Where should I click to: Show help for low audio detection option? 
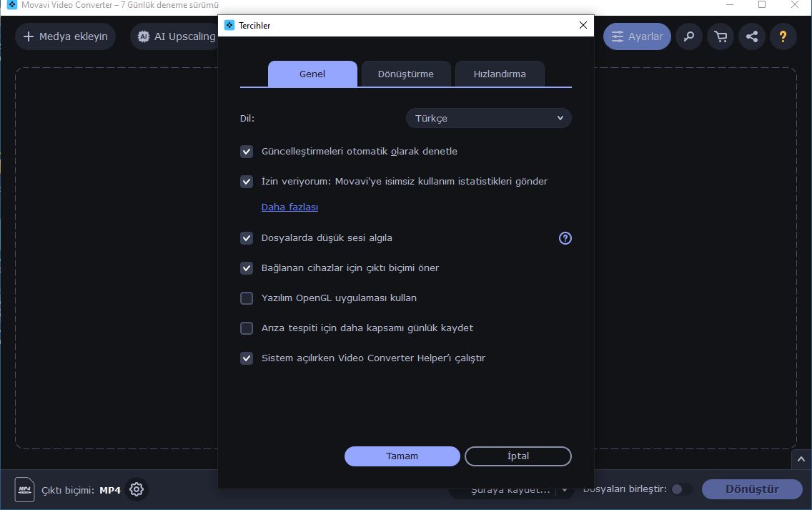(565, 238)
